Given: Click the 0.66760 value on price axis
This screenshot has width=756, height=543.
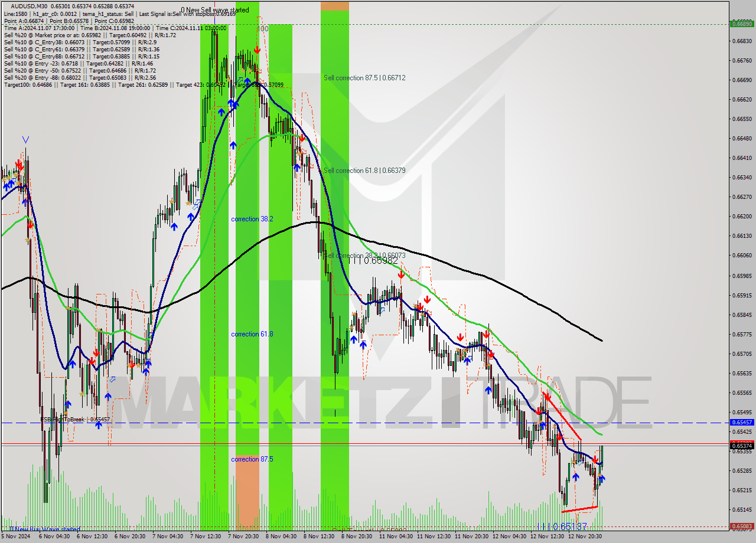Looking at the screenshot, I should coord(742,60).
